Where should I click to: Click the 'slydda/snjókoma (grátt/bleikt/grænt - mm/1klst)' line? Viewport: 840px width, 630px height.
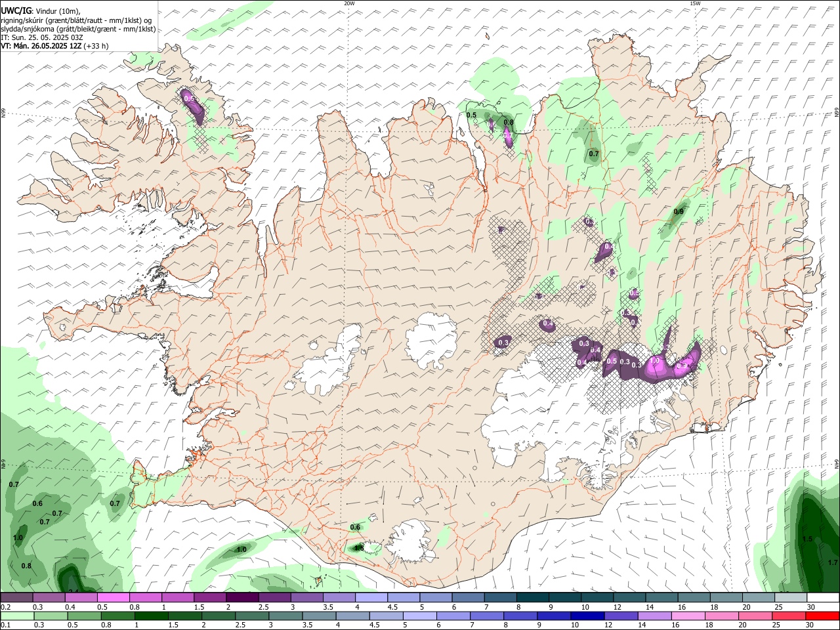[78, 29]
